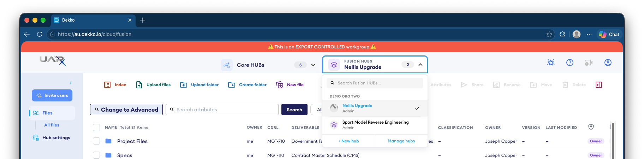Click the MGT-710 cell

tap(276, 141)
